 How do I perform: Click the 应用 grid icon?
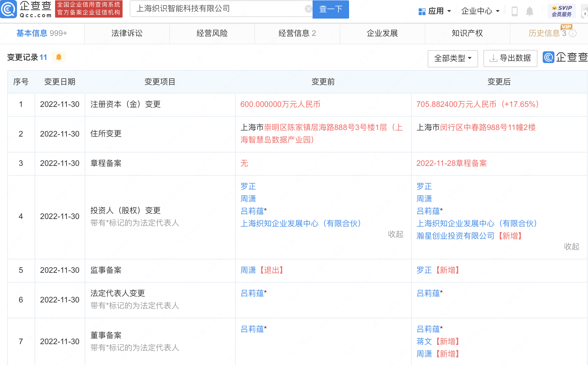point(422,11)
